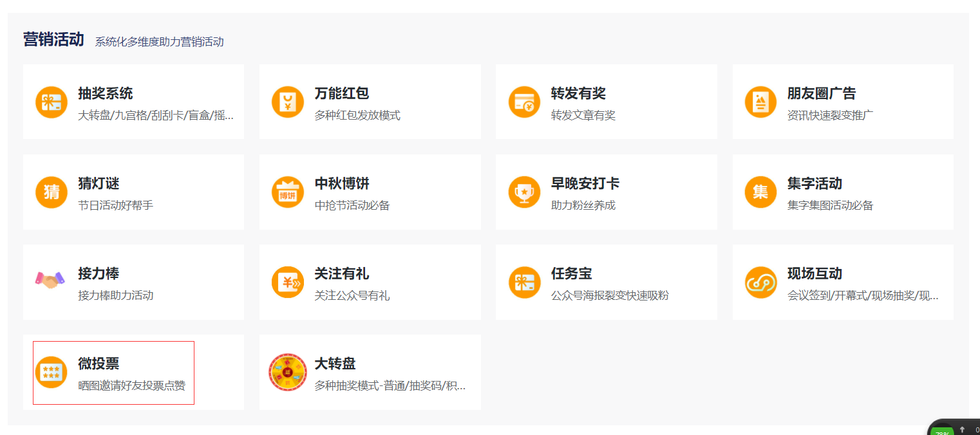Screen dimensions: 980x435
Task: Click description 晒图邀请好友投票点赞
Action: (131, 386)
